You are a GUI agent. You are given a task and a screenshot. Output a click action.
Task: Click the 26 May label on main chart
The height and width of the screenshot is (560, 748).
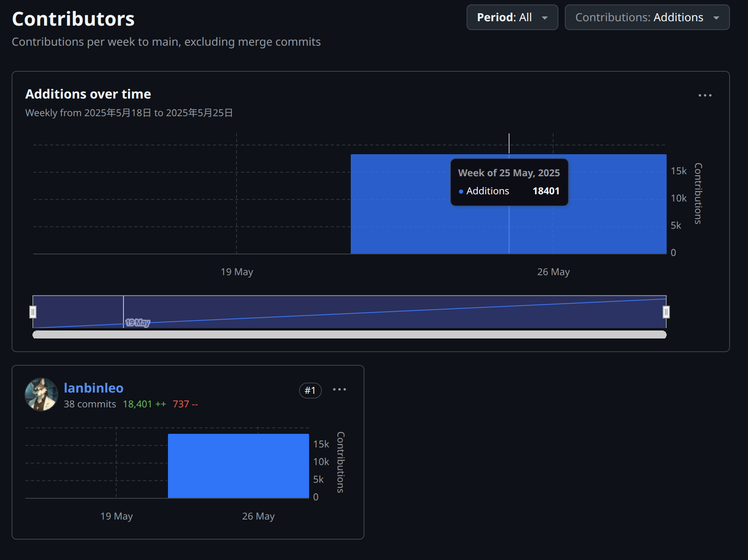click(x=553, y=272)
